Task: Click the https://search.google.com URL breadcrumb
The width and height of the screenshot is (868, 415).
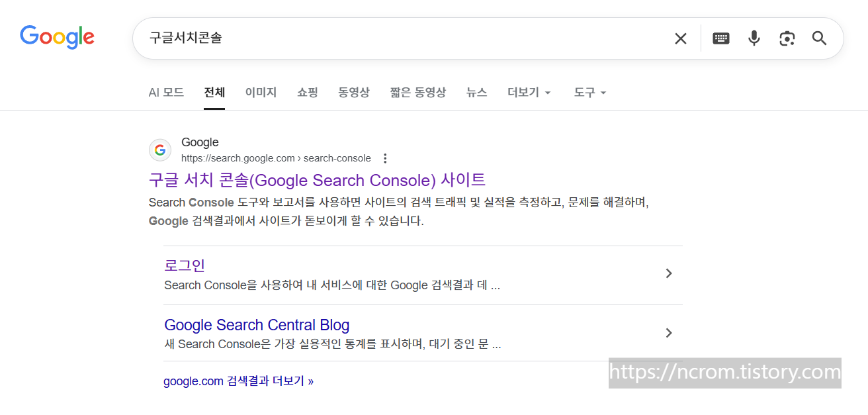Action: 276,158
